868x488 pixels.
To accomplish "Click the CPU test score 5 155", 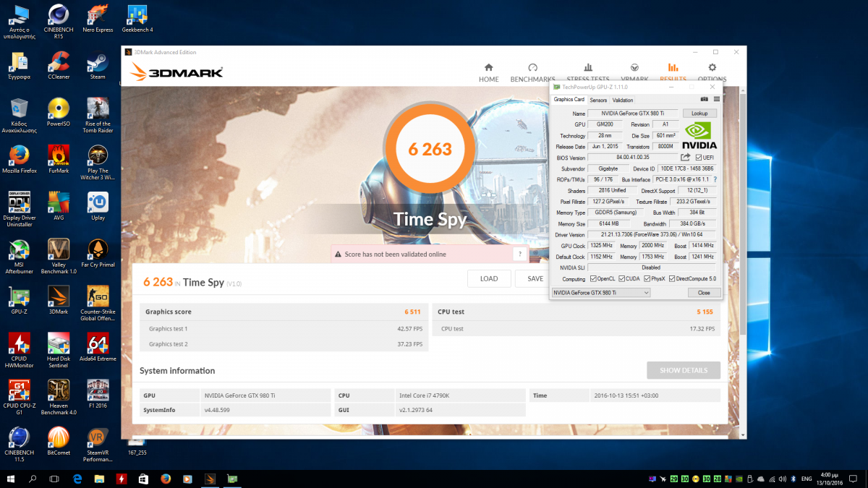I will point(705,312).
